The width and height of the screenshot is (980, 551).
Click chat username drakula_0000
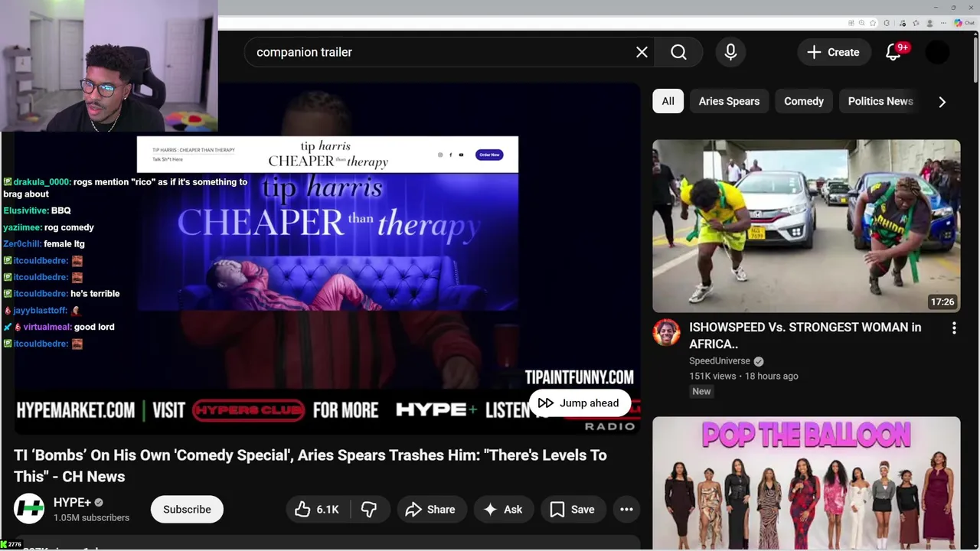pyautogui.click(x=42, y=182)
